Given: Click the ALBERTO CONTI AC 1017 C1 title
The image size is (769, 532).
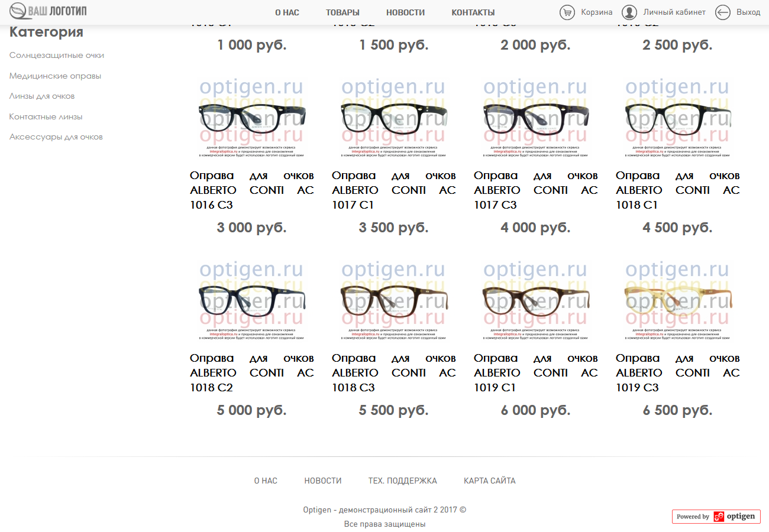Looking at the screenshot, I should coord(393,190).
